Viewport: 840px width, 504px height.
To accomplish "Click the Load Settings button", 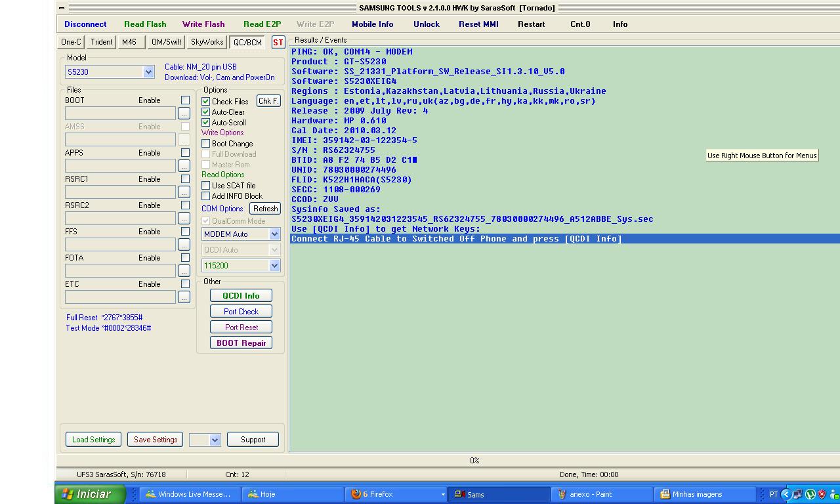I will [93, 440].
